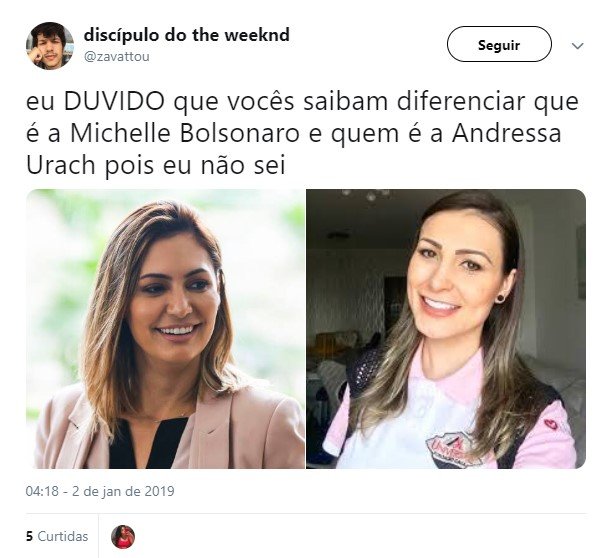View the 5 Curtidas likes list
The image size is (612, 558).
coord(57,536)
